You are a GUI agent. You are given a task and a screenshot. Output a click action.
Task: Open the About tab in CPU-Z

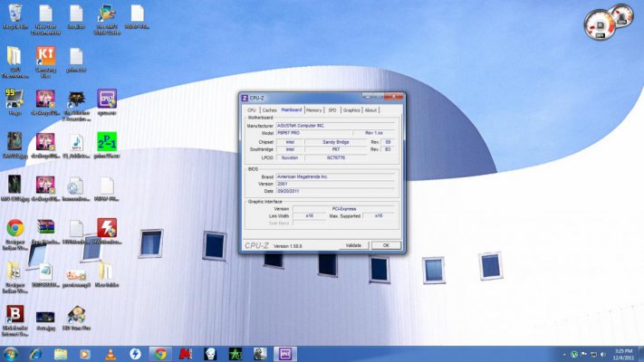point(370,110)
